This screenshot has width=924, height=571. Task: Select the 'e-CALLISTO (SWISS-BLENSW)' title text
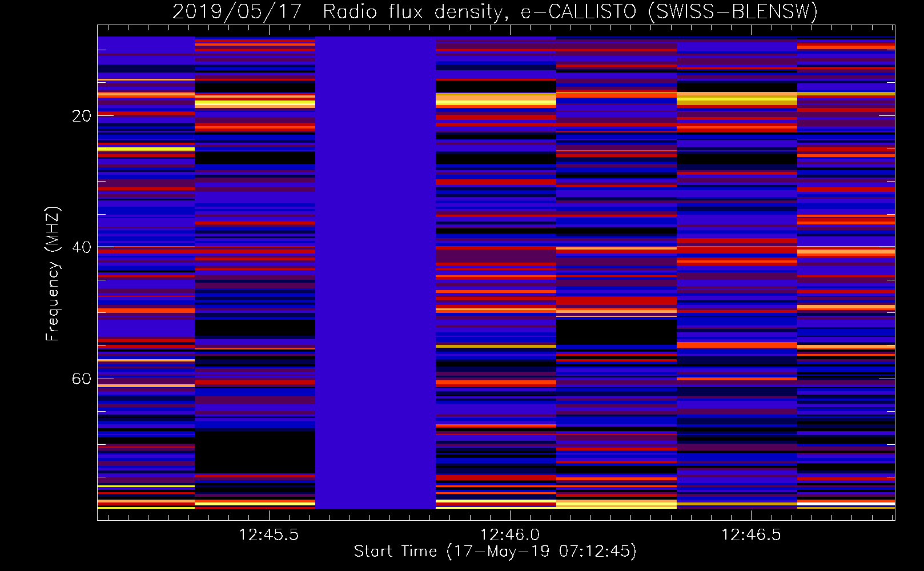(x=669, y=11)
